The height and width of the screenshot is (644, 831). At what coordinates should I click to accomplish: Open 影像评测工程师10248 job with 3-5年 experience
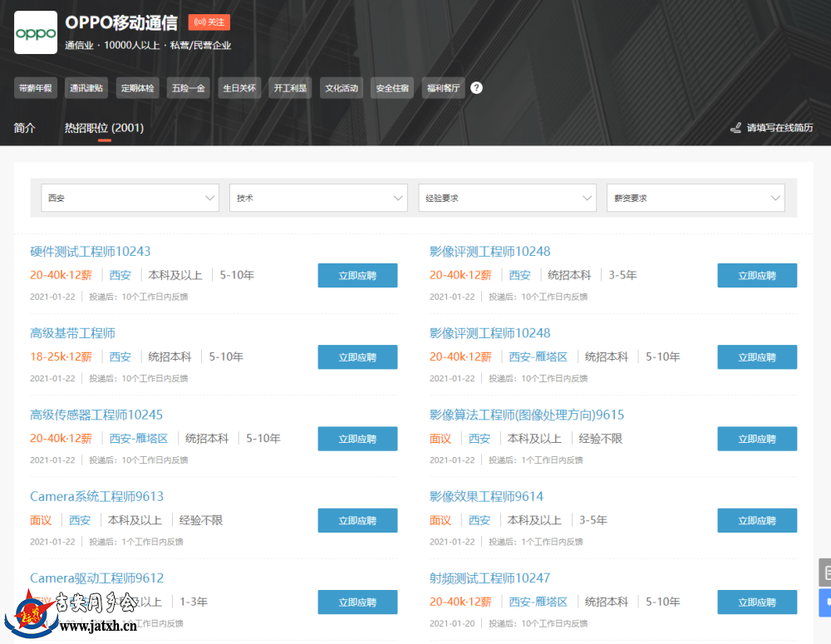(x=489, y=251)
